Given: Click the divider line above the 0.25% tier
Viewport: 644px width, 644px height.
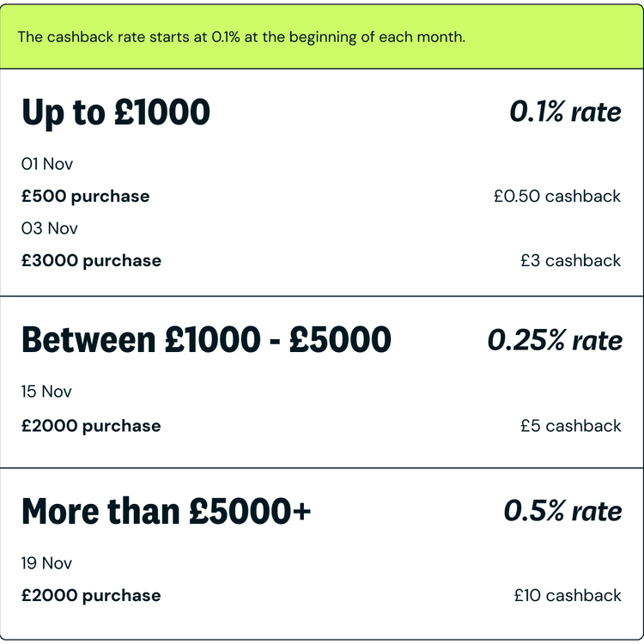Looking at the screenshot, I should tap(322, 296).
